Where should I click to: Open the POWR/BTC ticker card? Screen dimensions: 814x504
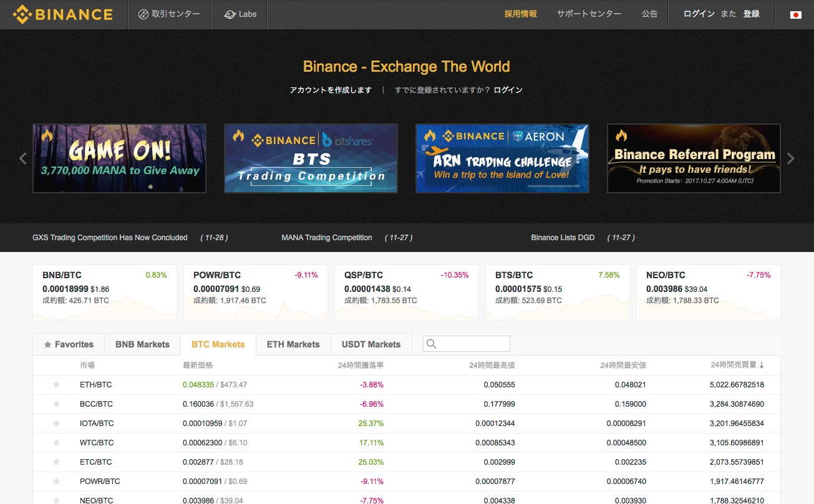click(x=256, y=293)
